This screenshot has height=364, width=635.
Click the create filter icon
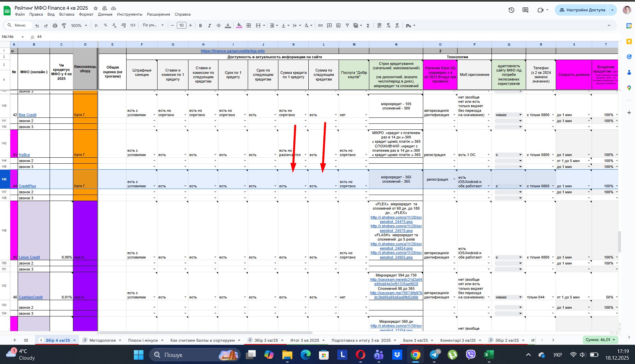point(347,26)
